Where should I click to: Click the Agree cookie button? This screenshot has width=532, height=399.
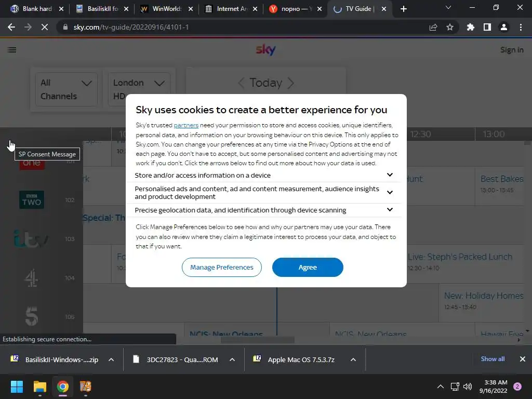click(x=308, y=268)
